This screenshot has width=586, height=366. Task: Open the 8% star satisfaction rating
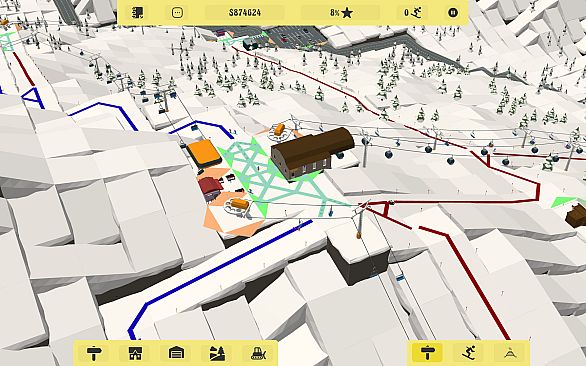(341, 13)
